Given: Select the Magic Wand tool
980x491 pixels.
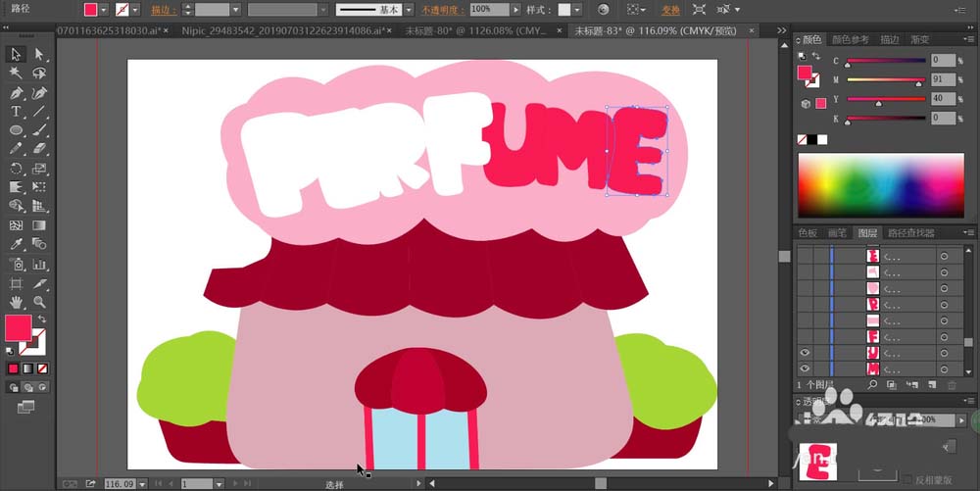Looking at the screenshot, I should [16, 74].
